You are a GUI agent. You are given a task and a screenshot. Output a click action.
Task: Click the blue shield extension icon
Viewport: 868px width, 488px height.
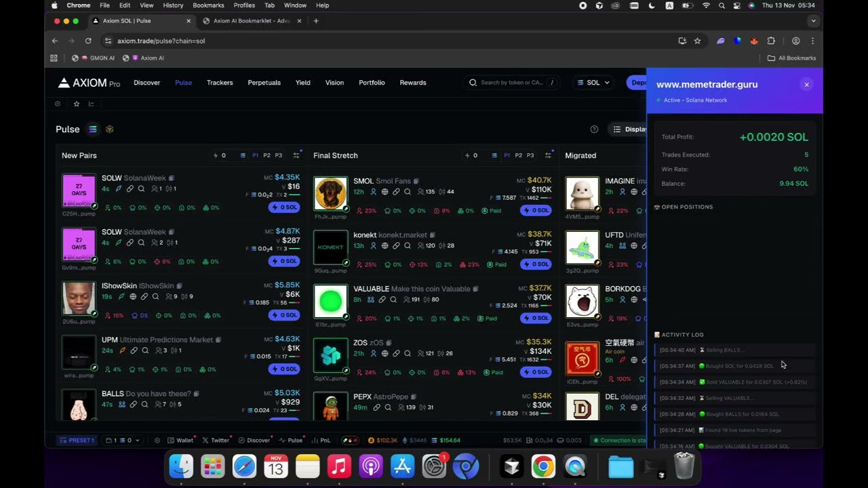point(737,41)
